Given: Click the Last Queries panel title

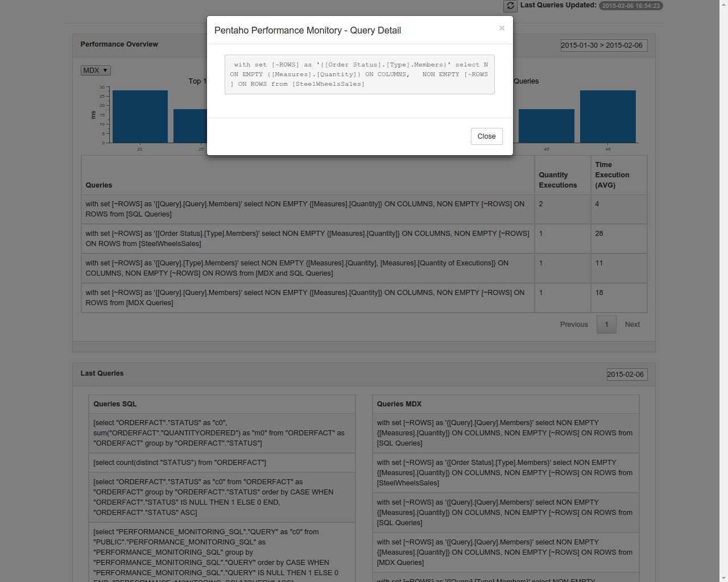Looking at the screenshot, I should pyautogui.click(x=102, y=373).
